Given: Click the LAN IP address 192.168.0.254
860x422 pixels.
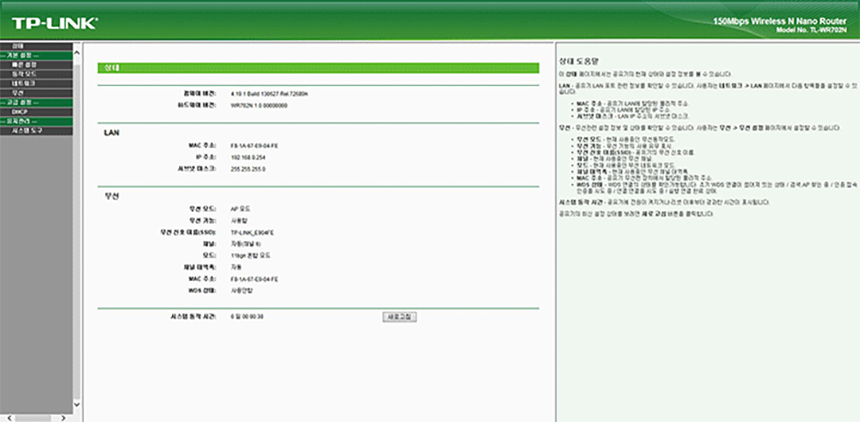Looking at the screenshot, I should 248,157.
